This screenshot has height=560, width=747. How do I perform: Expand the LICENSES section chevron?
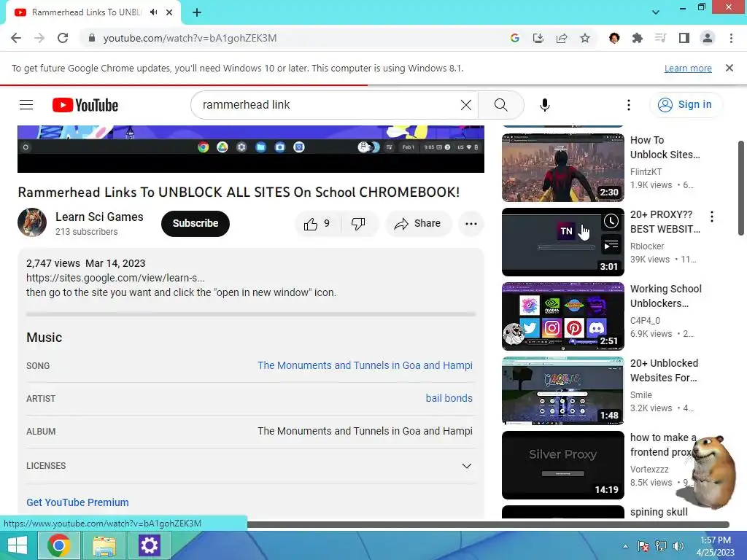click(x=467, y=466)
